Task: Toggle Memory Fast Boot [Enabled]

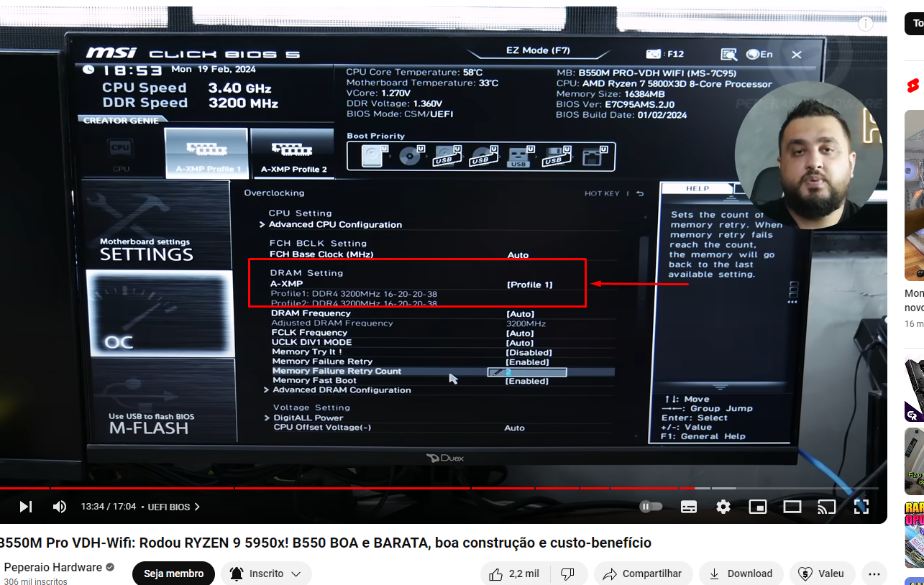Action: tap(527, 382)
